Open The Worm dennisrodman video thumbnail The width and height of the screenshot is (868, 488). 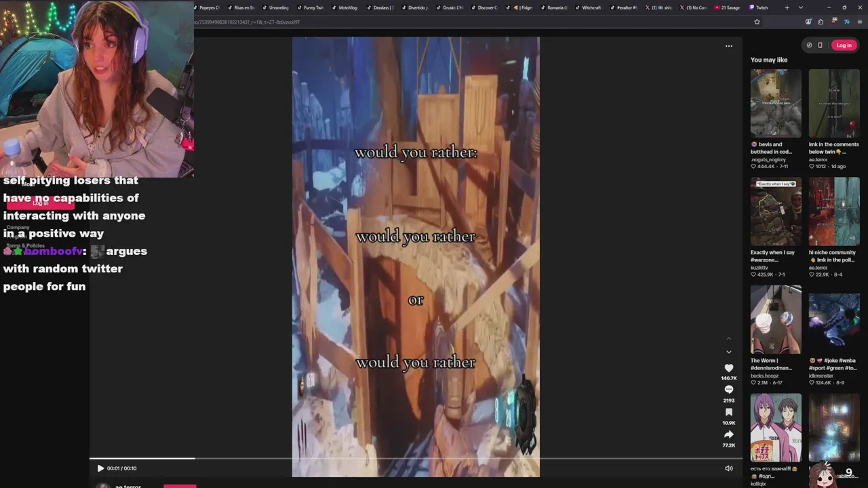coord(776,320)
